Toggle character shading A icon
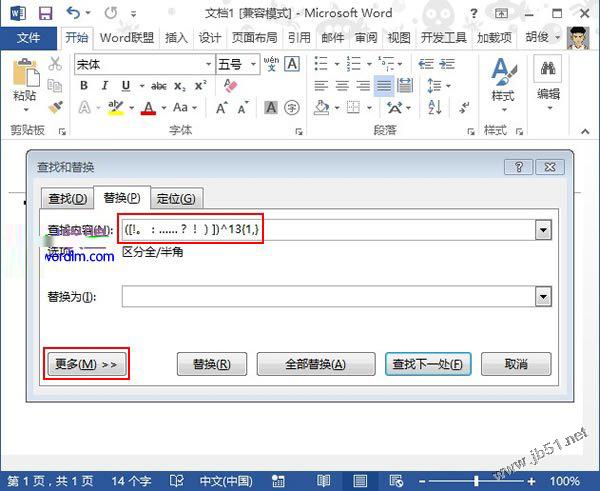Viewport: 600px width, 491px height. click(x=271, y=108)
